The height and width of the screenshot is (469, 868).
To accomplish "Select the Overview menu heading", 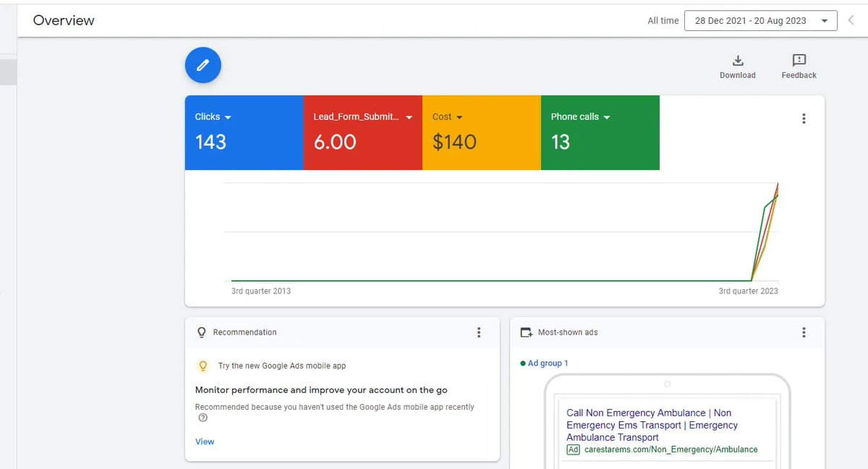I will click(63, 20).
